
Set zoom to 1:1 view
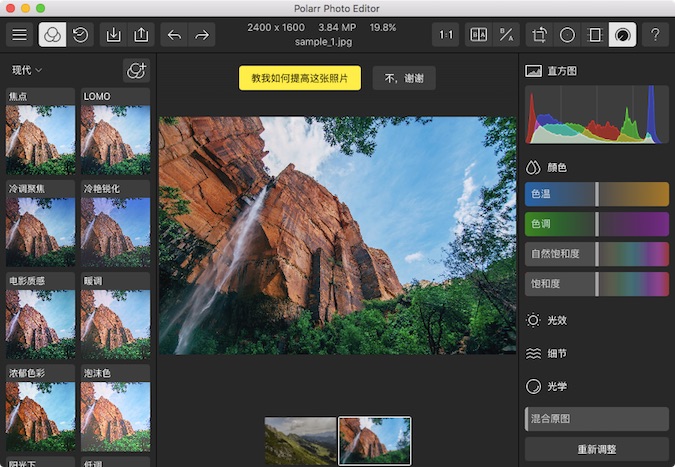click(x=446, y=34)
